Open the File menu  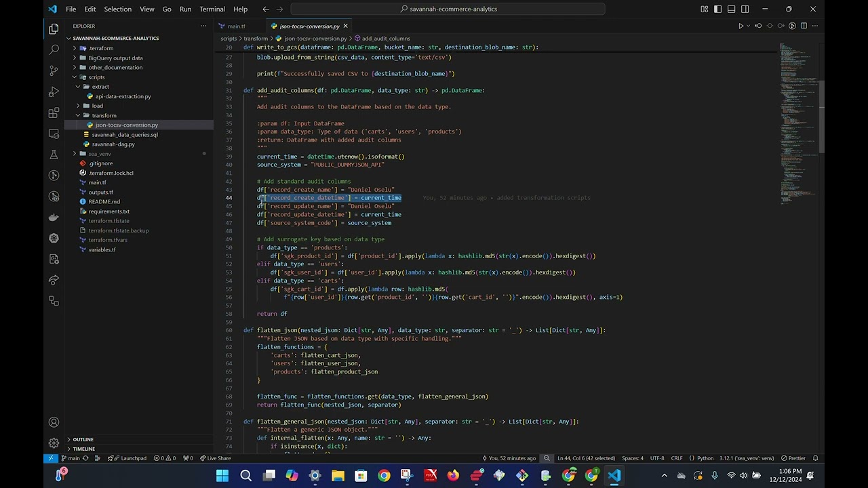pyautogui.click(x=71, y=9)
